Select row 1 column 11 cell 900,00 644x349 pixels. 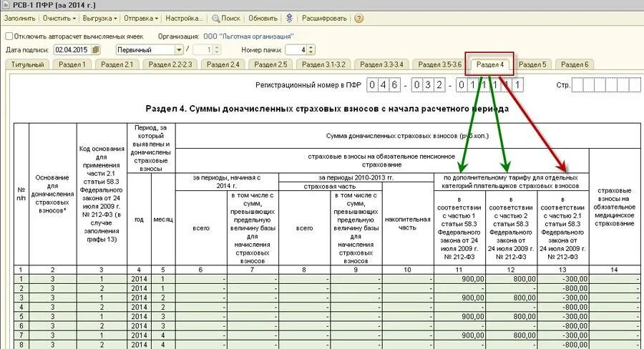pos(459,279)
